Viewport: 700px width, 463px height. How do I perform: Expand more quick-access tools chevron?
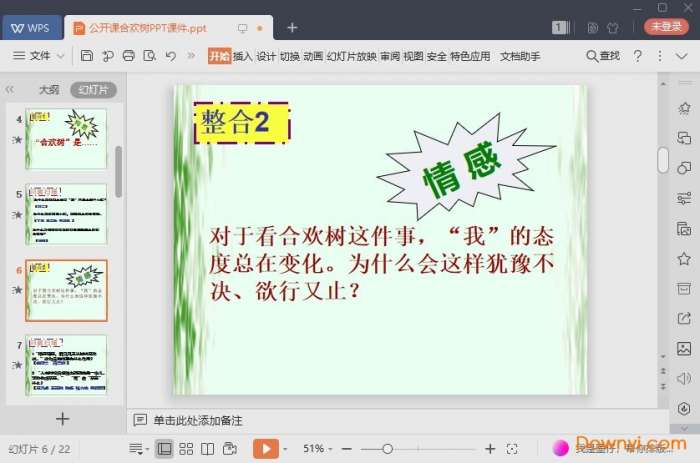click(191, 56)
